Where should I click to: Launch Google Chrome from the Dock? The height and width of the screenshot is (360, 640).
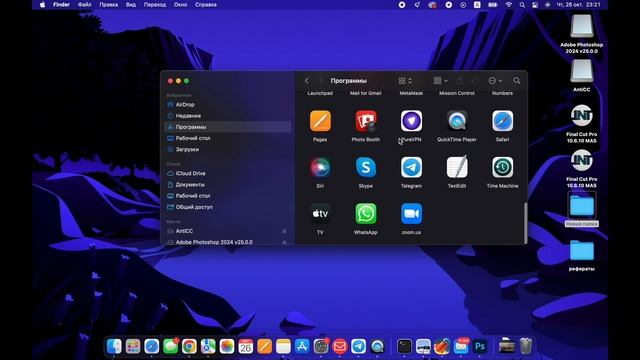tap(189, 347)
